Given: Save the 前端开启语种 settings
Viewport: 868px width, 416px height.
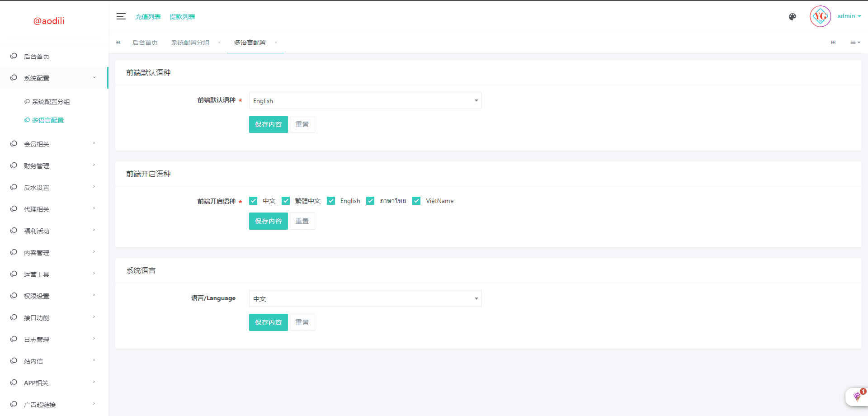Looking at the screenshot, I should point(268,221).
